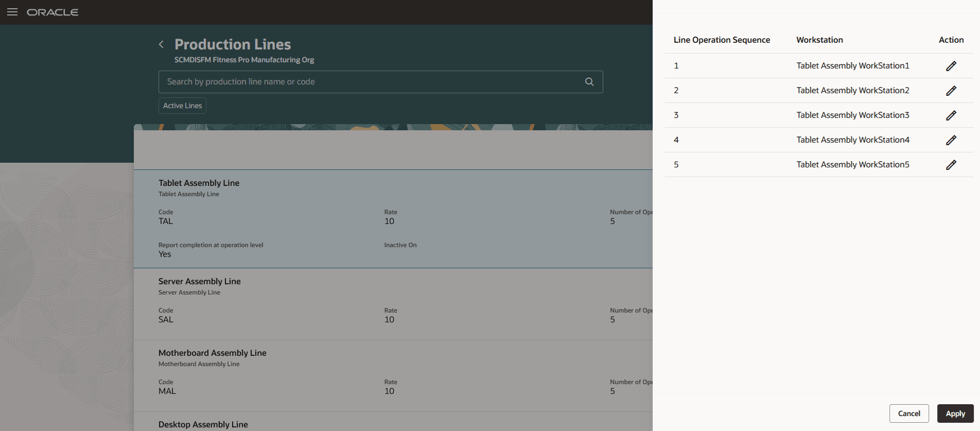Click the Inactive On label
Image resolution: width=980 pixels, height=431 pixels.
tap(400, 245)
